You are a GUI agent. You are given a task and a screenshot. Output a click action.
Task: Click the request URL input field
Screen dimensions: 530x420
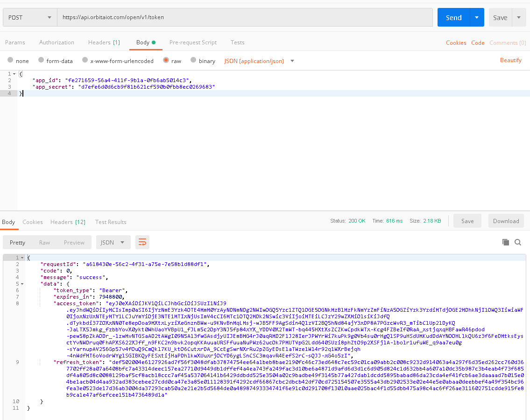[245, 18]
